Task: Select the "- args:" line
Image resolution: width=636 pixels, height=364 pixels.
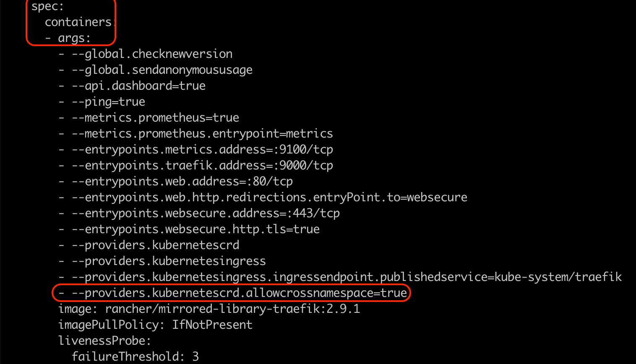Action: point(68,38)
